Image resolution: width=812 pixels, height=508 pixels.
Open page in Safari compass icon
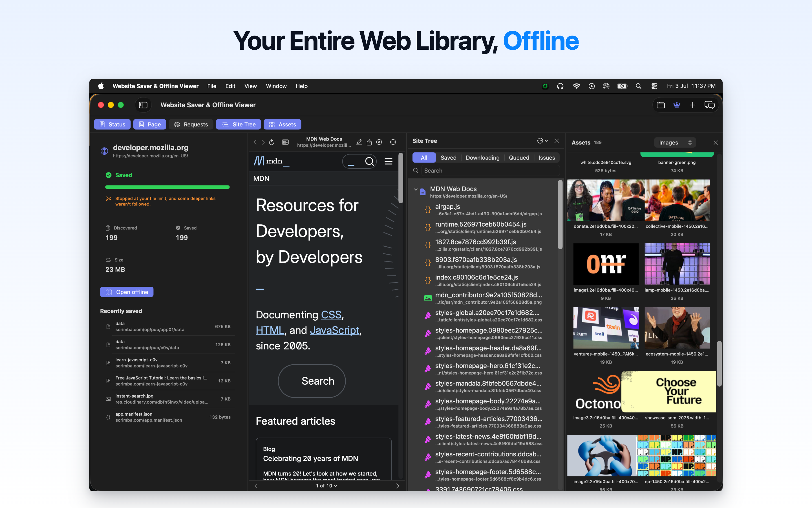379,142
